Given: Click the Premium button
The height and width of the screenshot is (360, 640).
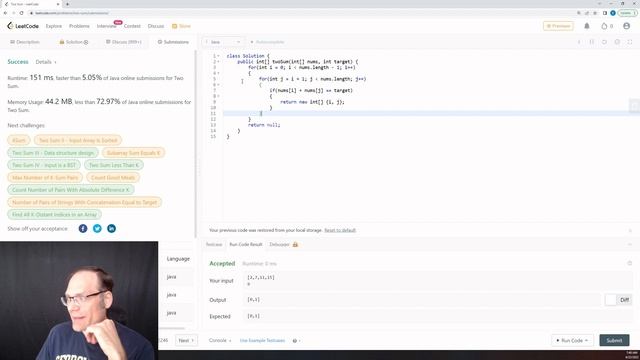Looking at the screenshot, I should point(558,26).
